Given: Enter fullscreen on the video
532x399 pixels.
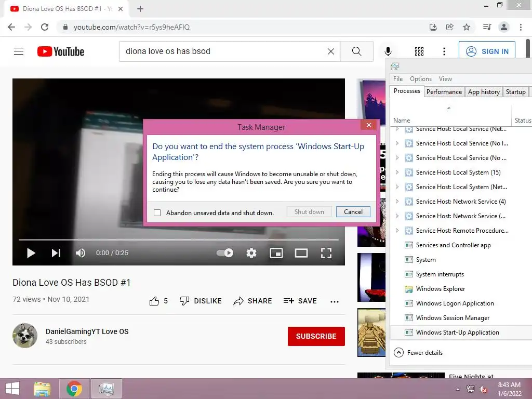Looking at the screenshot, I should (326, 253).
